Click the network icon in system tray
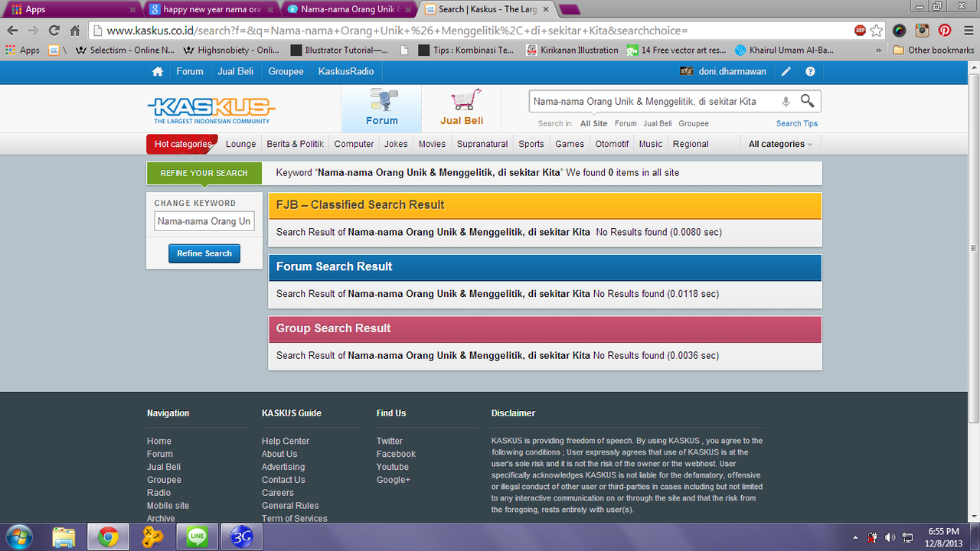 point(907,537)
